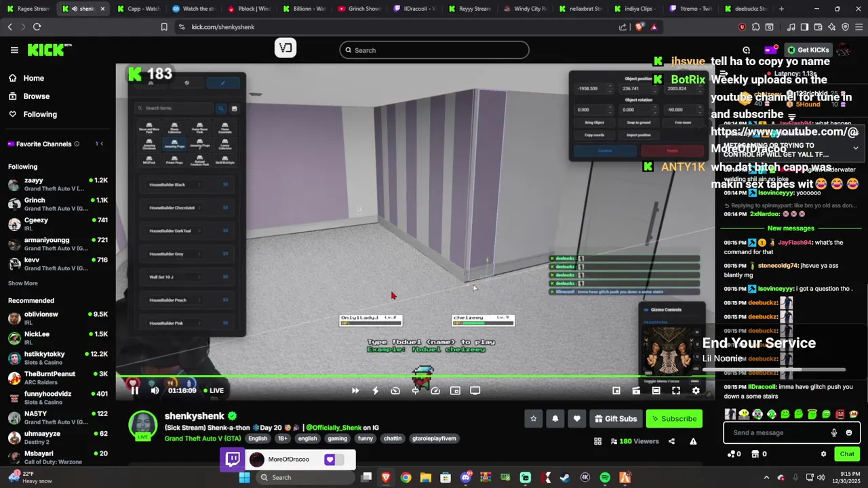Show hidden system tray icons
This screenshot has width=868, height=488.
pyautogui.click(x=766, y=477)
